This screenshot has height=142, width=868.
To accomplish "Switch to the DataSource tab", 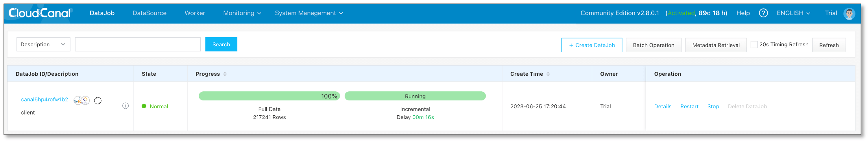I will 150,13.
